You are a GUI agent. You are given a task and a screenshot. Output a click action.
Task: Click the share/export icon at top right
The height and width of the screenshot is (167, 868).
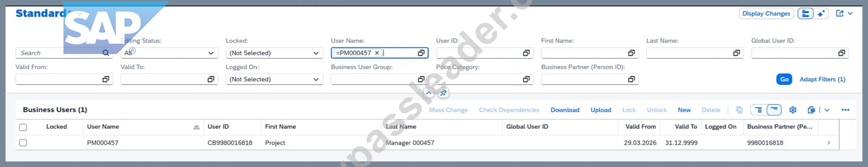pyautogui.click(x=840, y=13)
